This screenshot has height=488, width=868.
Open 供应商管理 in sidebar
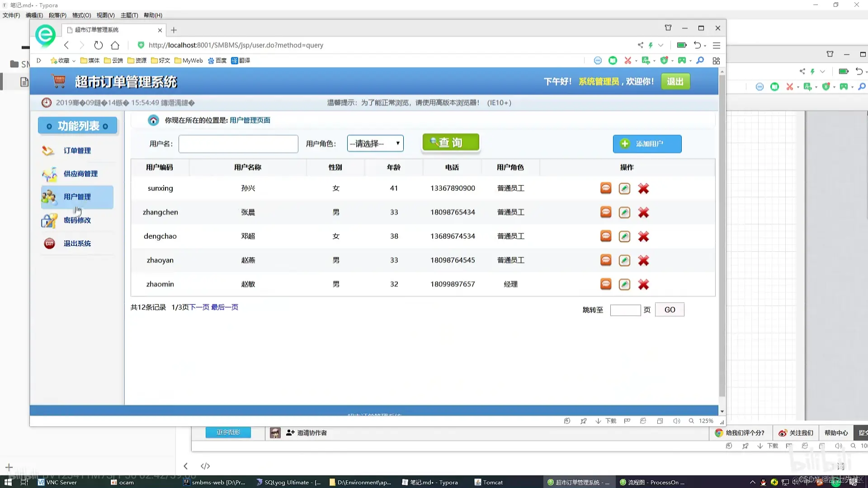click(x=80, y=174)
